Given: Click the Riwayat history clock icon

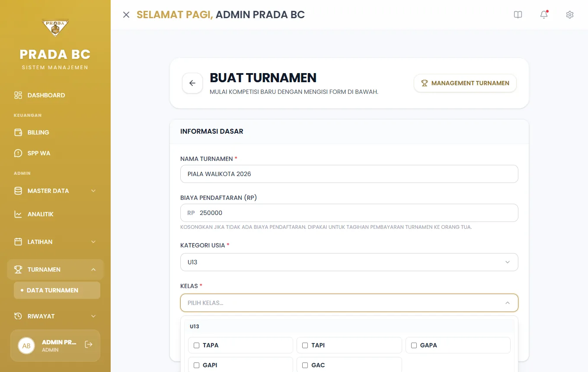Looking at the screenshot, I should click(18, 316).
